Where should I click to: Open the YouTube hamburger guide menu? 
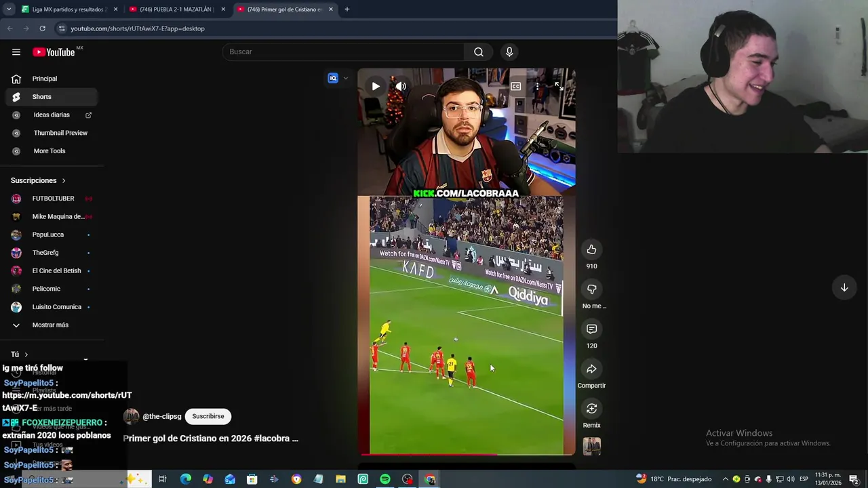click(16, 52)
